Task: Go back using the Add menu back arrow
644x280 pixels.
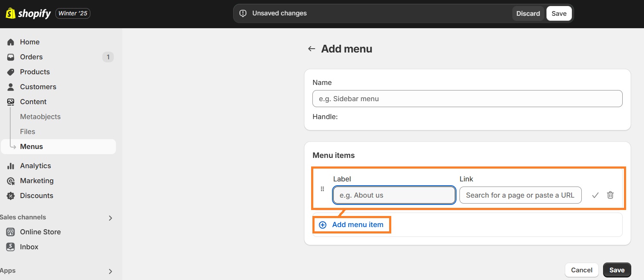Action: [x=311, y=48]
